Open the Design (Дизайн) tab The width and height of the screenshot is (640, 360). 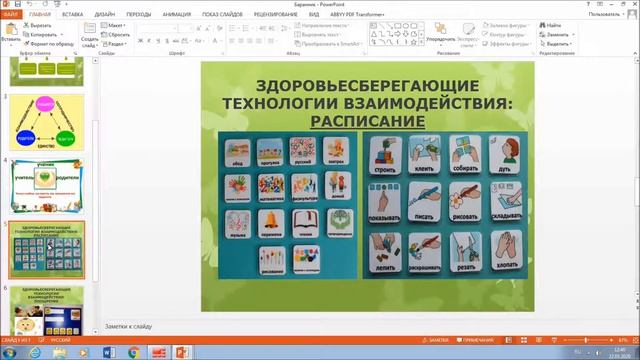click(104, 14)
